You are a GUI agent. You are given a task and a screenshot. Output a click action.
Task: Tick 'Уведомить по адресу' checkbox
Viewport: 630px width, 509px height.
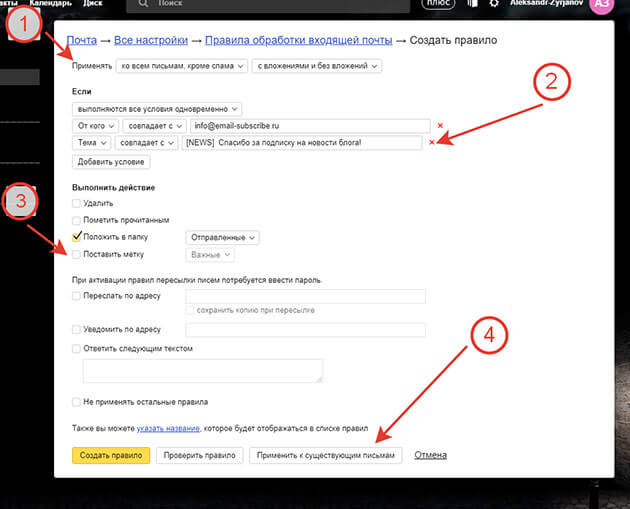(76, 329)
